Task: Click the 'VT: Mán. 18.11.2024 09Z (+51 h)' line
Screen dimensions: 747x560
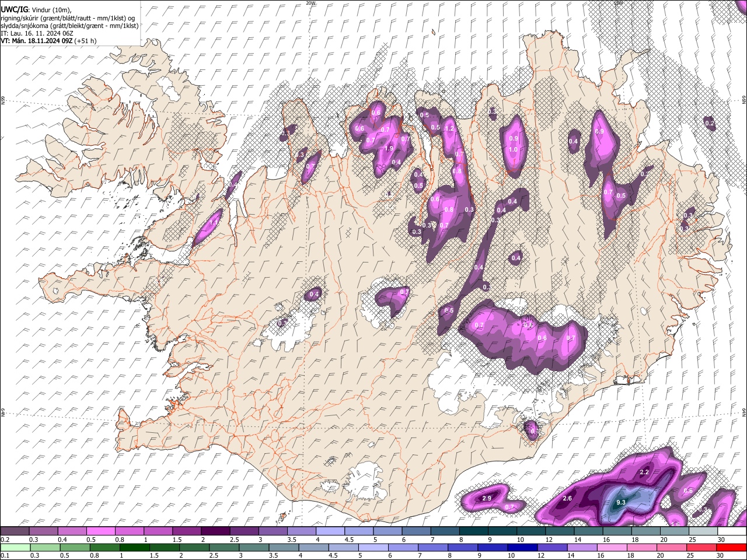Action: pyautogui.click(x=48, y=41)
